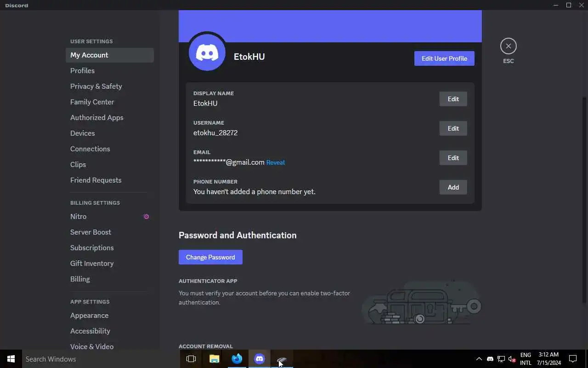588x368 pixels.
Task: Open Connections settings
Action: [110, 149]
